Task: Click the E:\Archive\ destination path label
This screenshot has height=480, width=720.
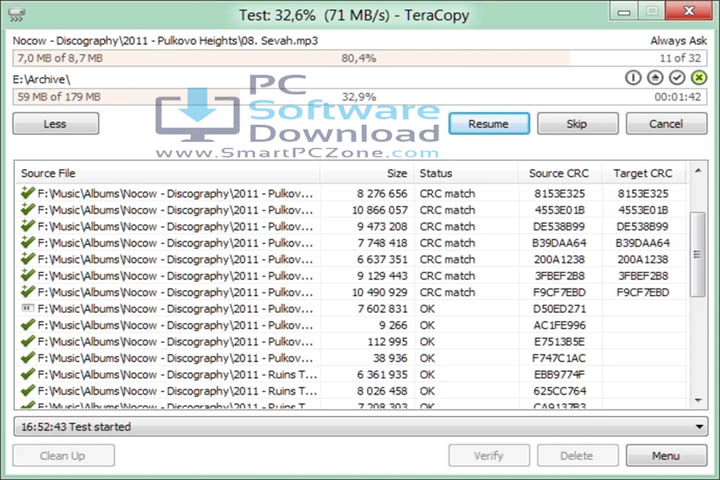Action: (x=41, y=79)
